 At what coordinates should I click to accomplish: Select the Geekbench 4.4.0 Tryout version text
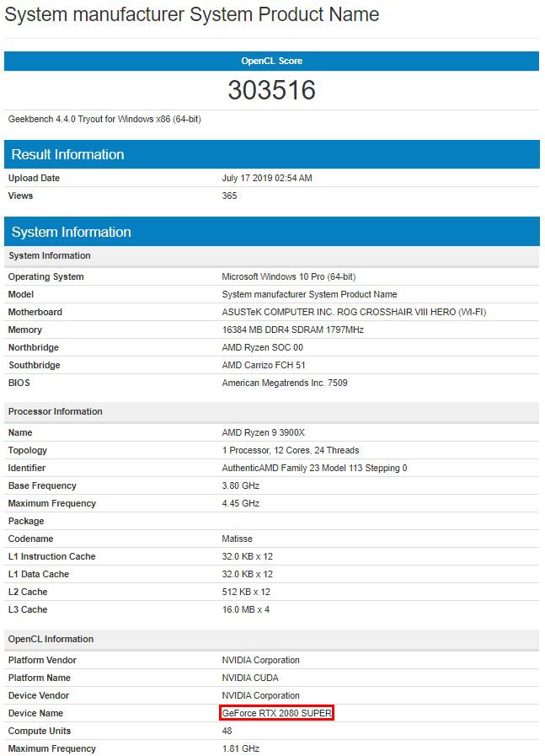104,119
